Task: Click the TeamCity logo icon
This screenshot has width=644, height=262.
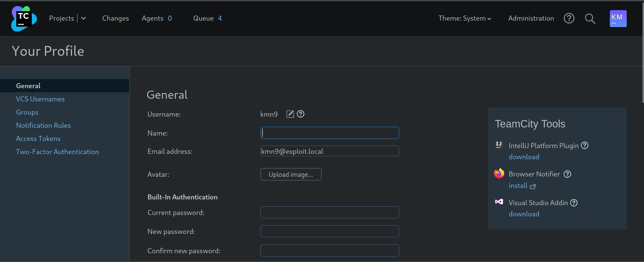Action: [24, 19]
